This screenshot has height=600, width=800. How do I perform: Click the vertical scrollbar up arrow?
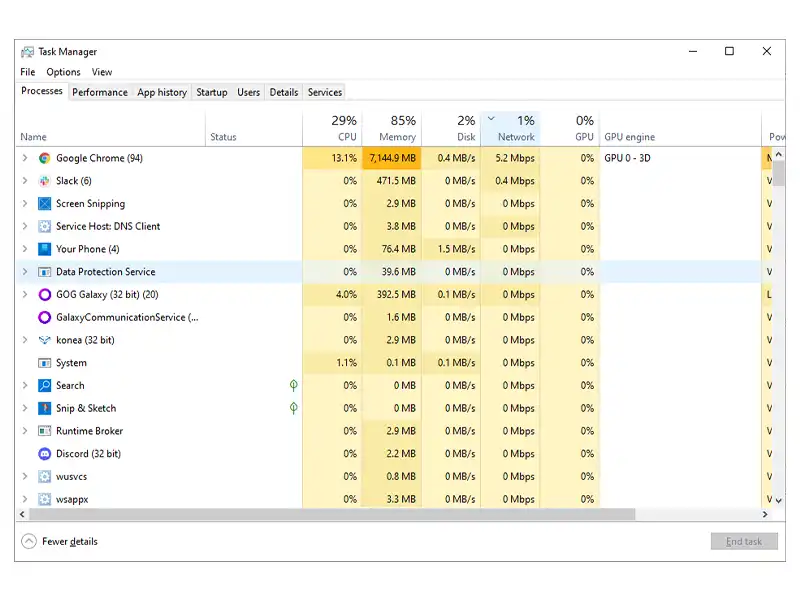click(x=779, y=154)
